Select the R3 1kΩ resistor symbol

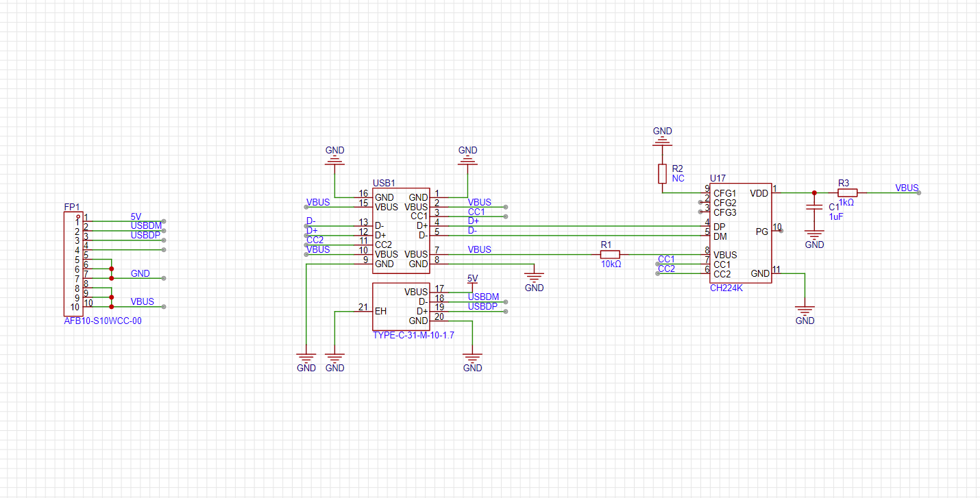pos(847,193)
